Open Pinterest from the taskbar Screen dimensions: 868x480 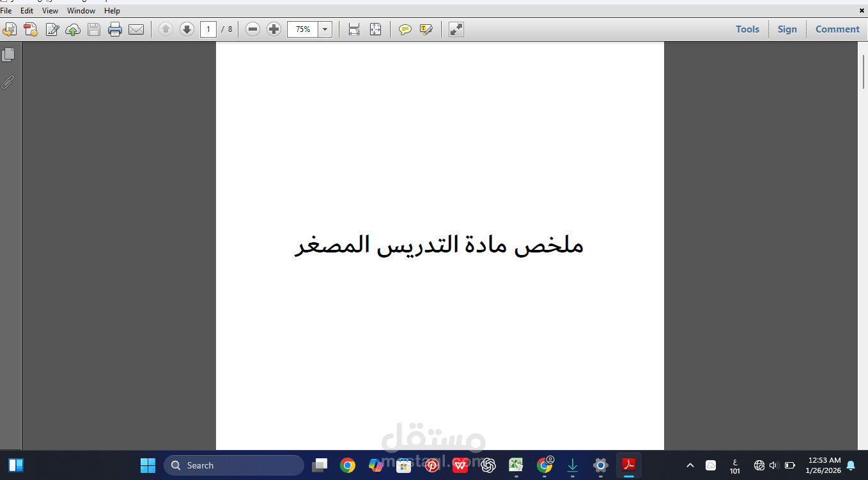(x=432, y=465)
